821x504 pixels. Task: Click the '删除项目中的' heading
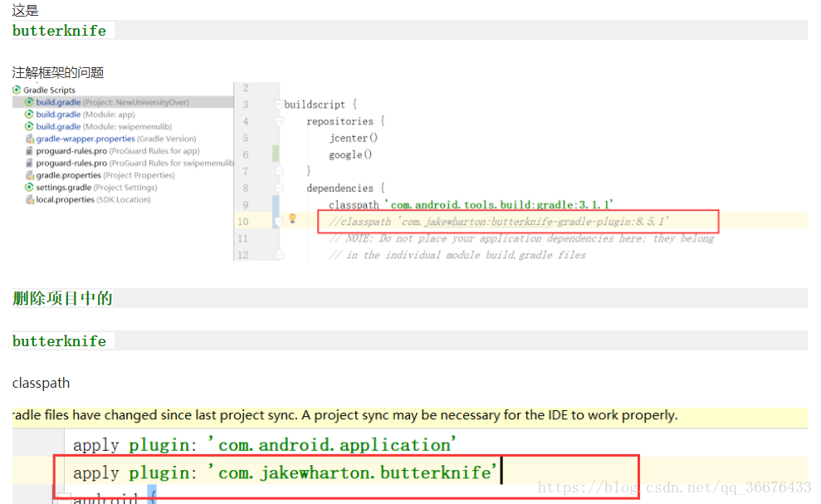[62, 298]
